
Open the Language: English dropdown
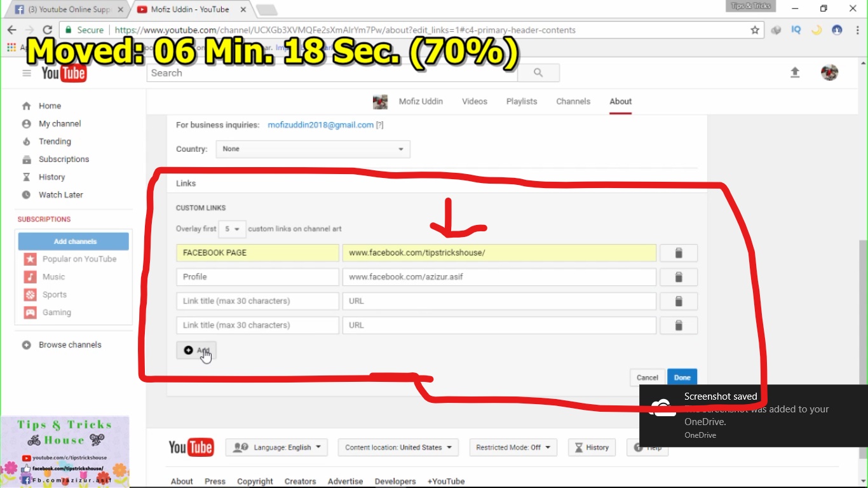pos(277,447)
